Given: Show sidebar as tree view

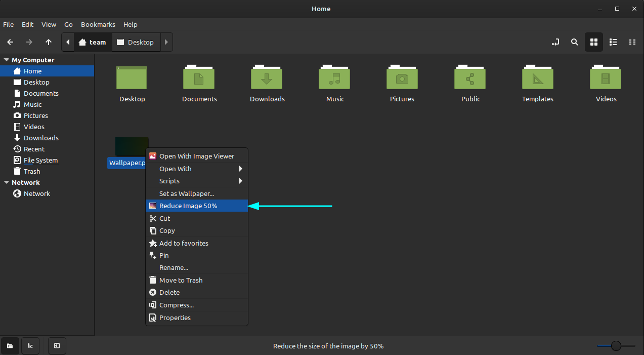Looking at the screenshot, I should coord(30,346).
